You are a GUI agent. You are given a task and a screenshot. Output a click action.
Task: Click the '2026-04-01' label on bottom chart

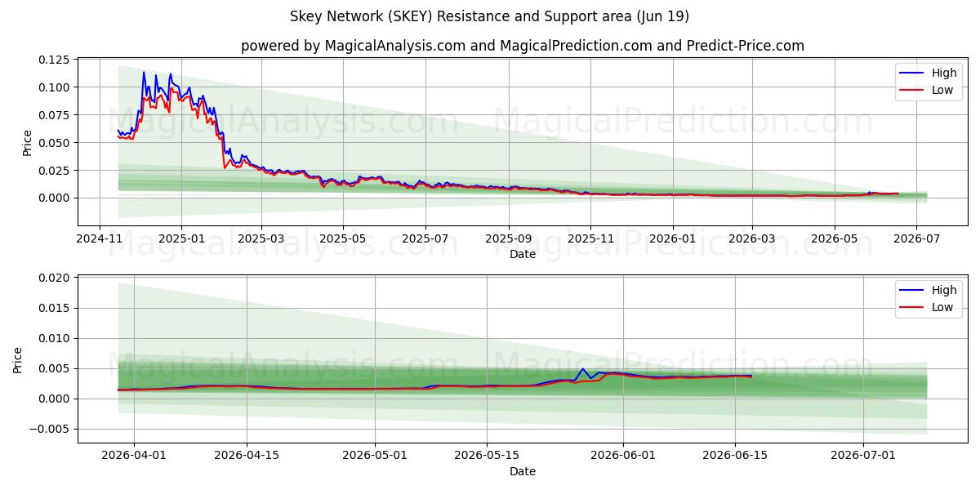click(134, 456)
